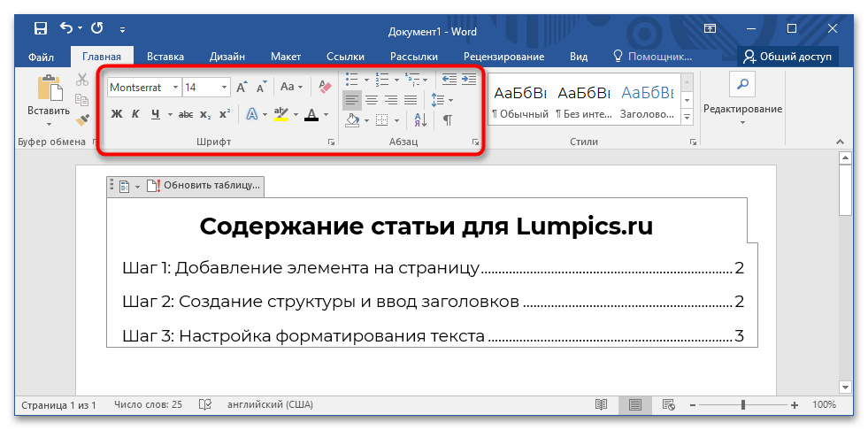
Task: Toggle Bold (Ж) formatting
Action: (x=117, y=114)
